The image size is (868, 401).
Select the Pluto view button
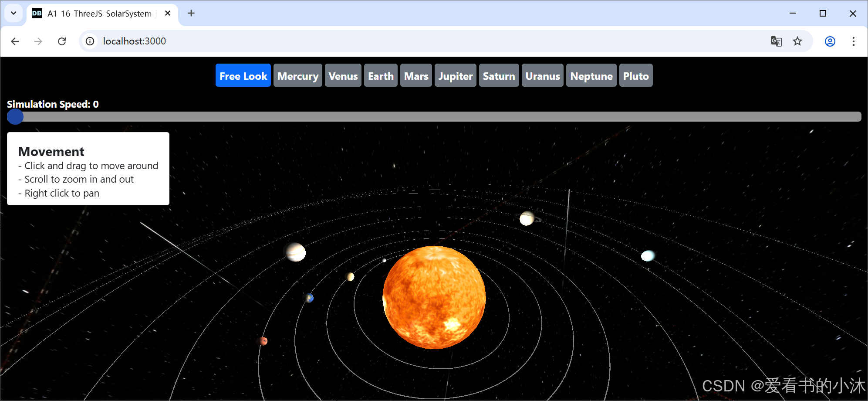pos(636,75)
